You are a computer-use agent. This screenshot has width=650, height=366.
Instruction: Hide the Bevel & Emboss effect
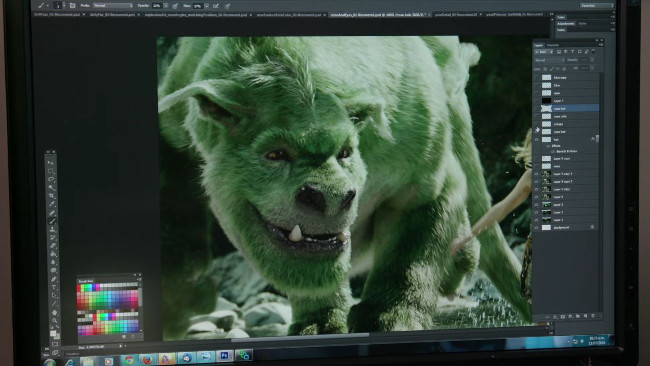tap(553, 151)
